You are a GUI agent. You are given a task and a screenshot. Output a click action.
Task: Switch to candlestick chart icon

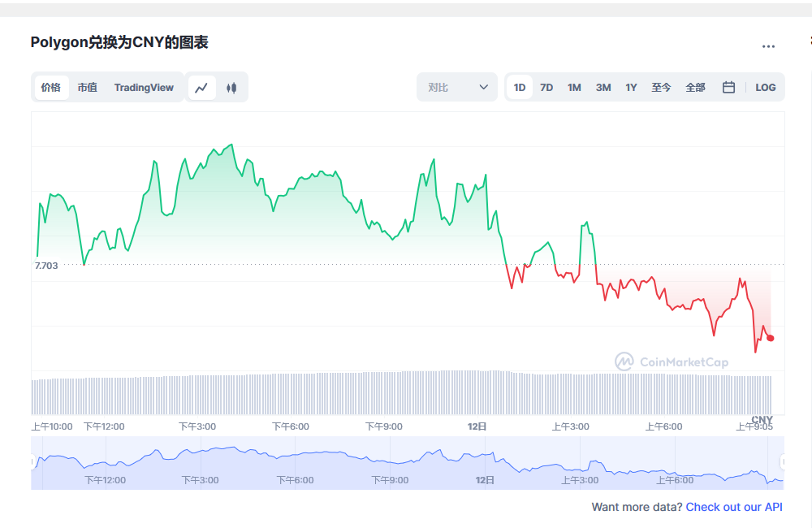pyautogui.click(x=231, y=88)
